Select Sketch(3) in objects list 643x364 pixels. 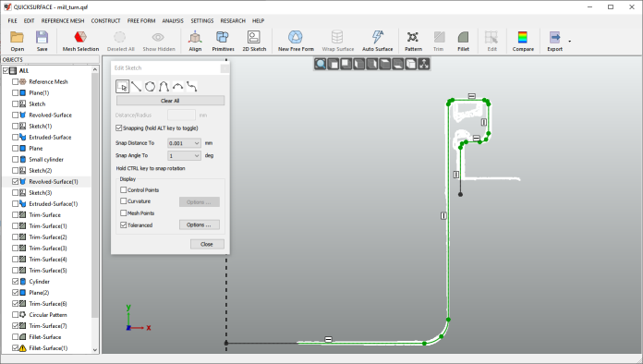pos(41,192)
